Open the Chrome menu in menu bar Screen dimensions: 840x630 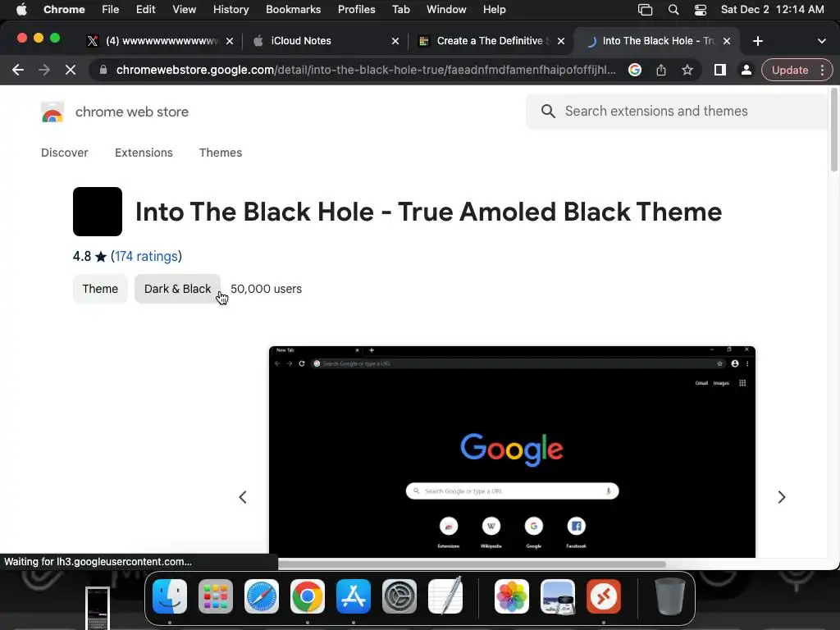click(64, 10)
